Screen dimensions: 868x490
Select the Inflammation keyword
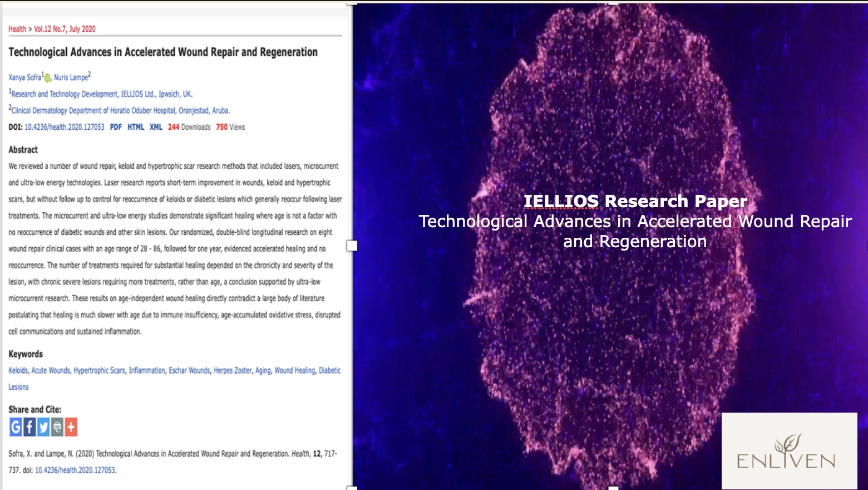(x=147, y=370)
